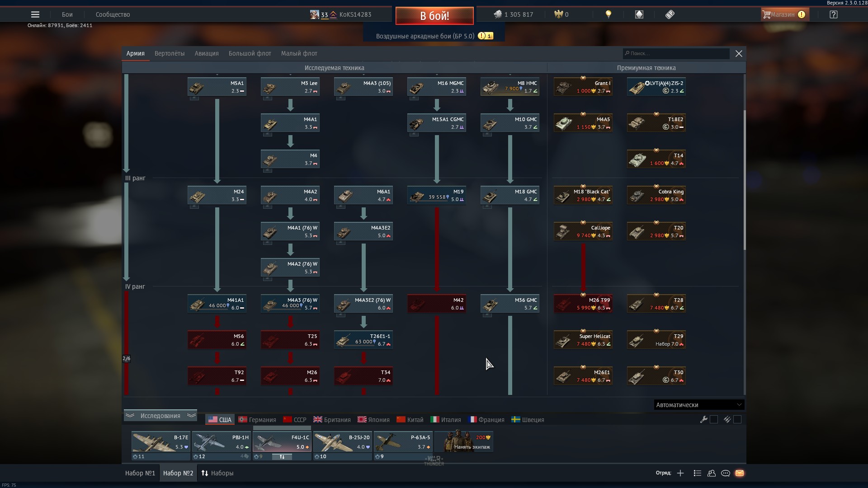Expand the folder tab under M16 MGMC
Image resolution: width=868 pixels, height=488 pixels.
pyautogui.click(x=414, y=98)
